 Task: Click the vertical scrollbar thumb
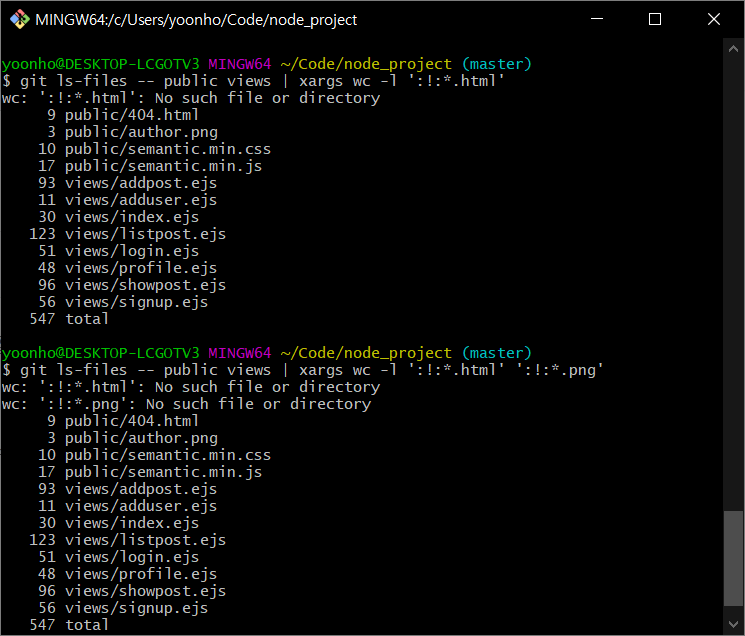(x=733, y=558)
